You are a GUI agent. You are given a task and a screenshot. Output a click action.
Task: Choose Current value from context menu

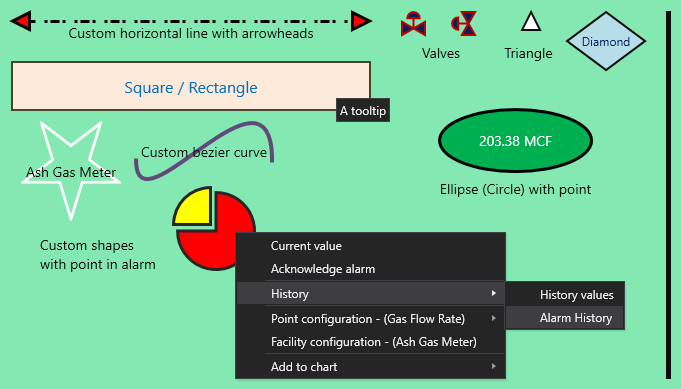pyautogui.click(x=370, y=246)
